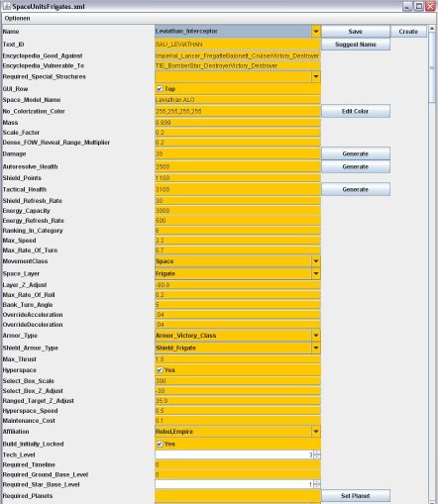This screenshot has height=504, width=438.
Task: Click the Max_Thrust value field
Action: (x=238, y=359)
